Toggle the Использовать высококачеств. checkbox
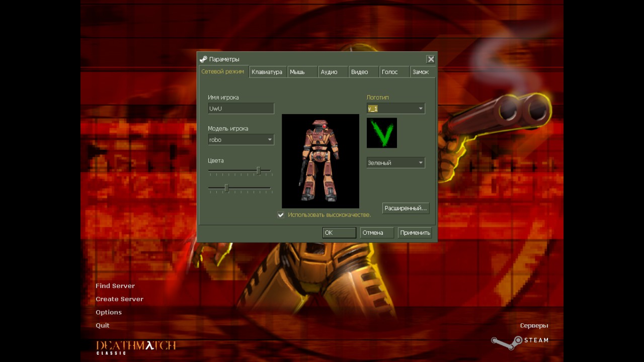The height and width of the screenshot is (362, 644). pos(281,215)
